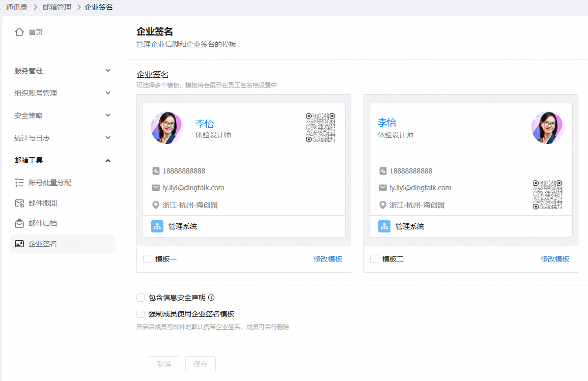588x381 pixels.
Task: Click the 账号批量分配 list icon
Action: (19, 183)
